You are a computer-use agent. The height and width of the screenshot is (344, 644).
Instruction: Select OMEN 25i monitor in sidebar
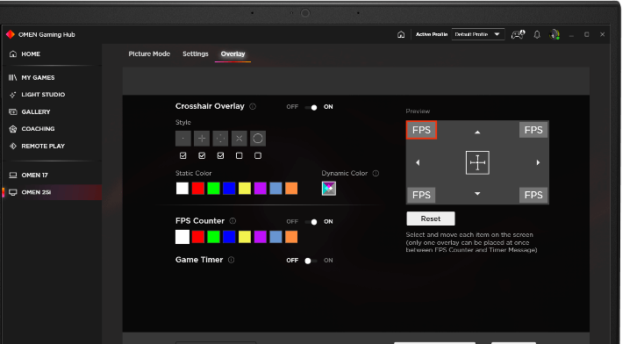[52, 192]
